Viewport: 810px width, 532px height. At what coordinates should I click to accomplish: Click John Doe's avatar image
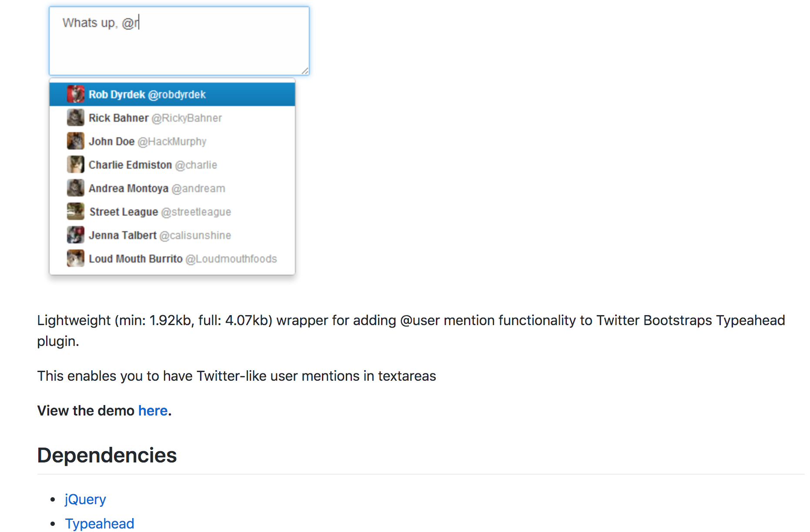[75, 141]
